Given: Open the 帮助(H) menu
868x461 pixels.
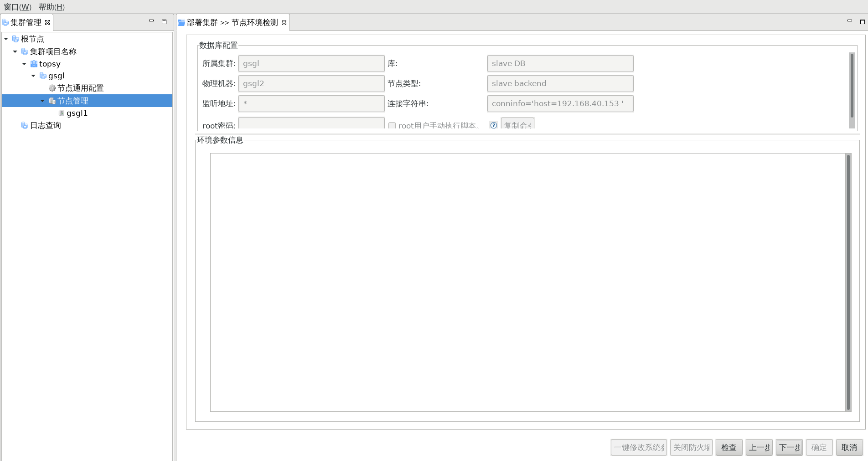Looking at the screenshot, I should point(52,7).
